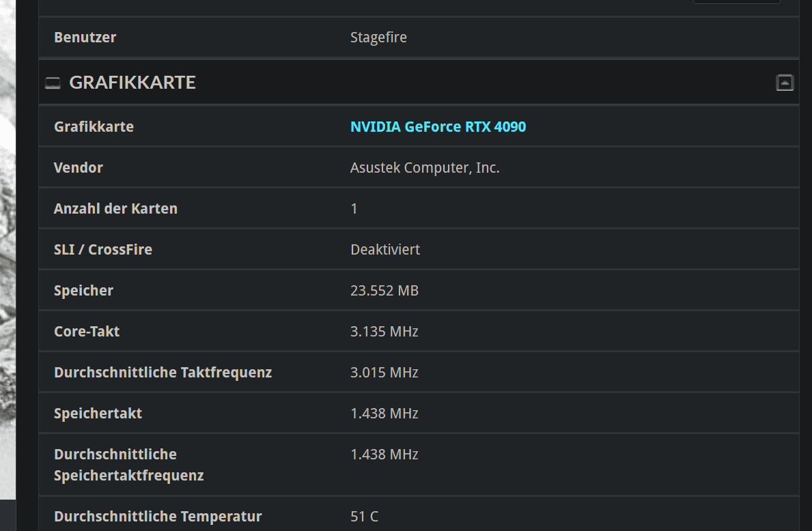Collapse the GRAFIKKARTE section
This screenshot has width=812, height=531.
785,83
